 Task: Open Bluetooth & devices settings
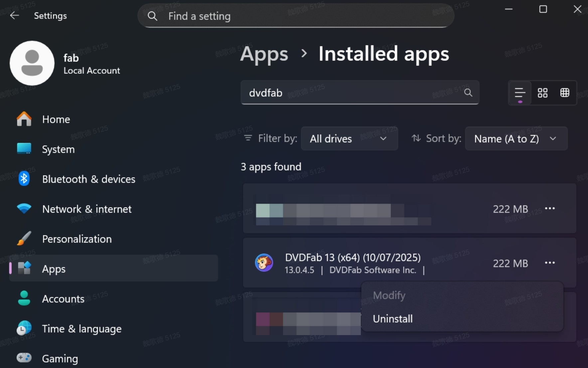pos(113,179)
